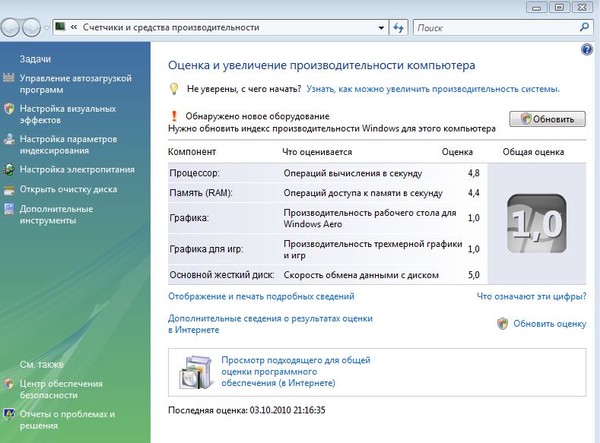Click the 4,4 memory score
This screenshot has width=600, height=443.
[473, 193]
